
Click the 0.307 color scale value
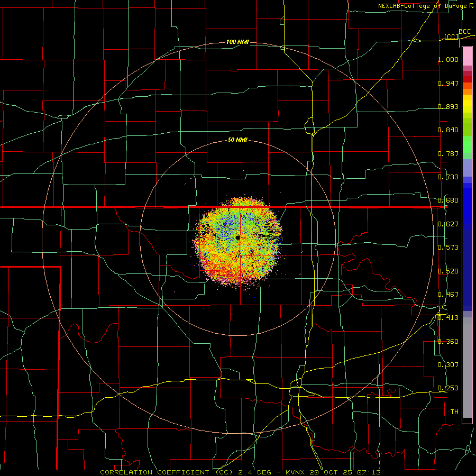point(448,365)
